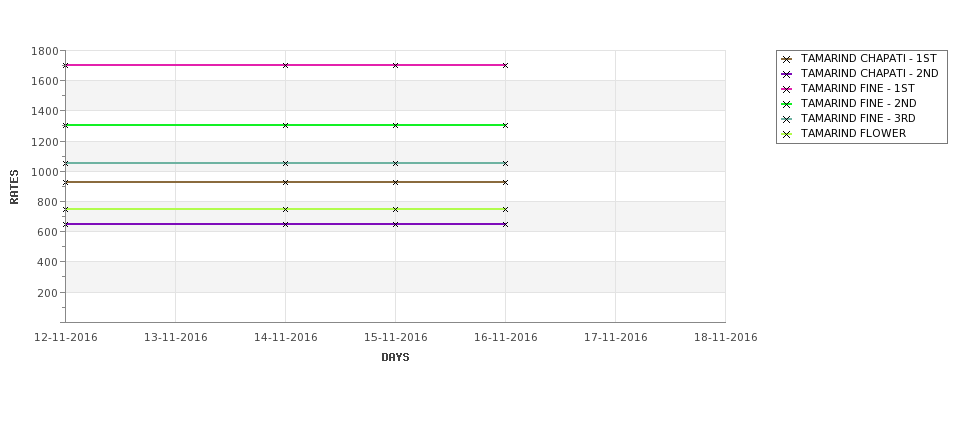
Task: Click the teal line point on 15-11-2016
Action: pyautogui.click(x=395, y=164)
